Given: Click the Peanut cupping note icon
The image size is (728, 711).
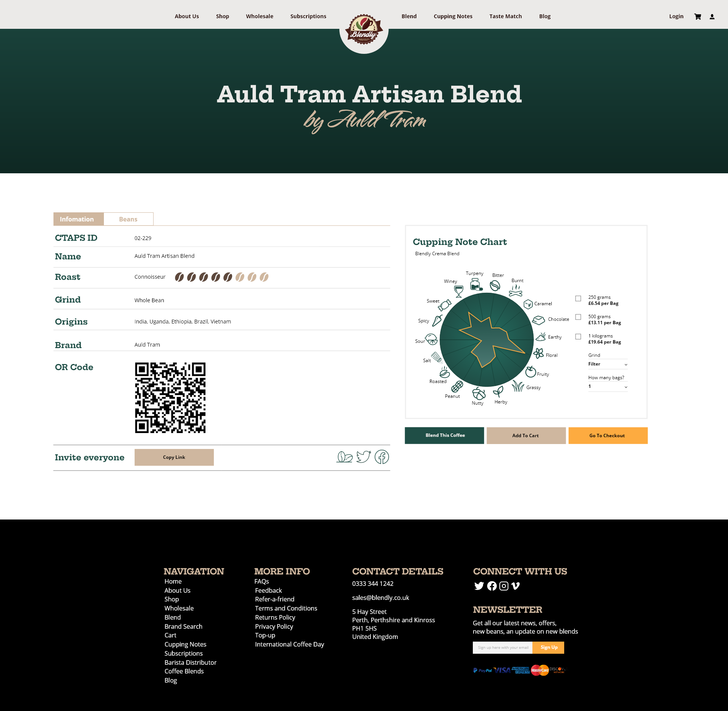Looking at the screenshot, I should coord(457,386).
